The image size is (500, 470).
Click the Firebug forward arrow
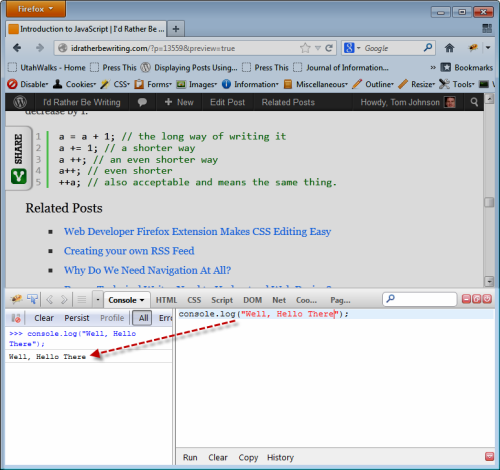(64, 300)
